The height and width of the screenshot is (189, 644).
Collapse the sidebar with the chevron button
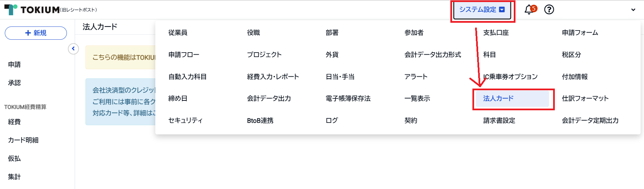[73, 49]
